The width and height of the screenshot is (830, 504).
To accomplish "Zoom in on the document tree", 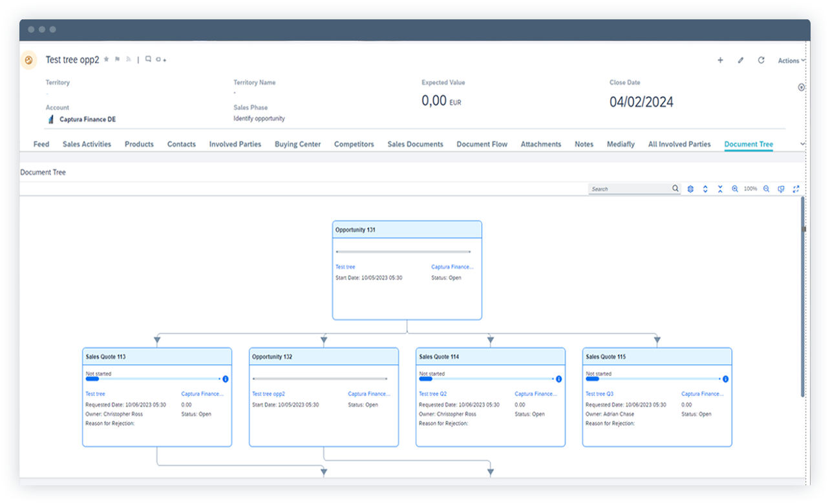I will pyautogui.click(x=735, y=189).
